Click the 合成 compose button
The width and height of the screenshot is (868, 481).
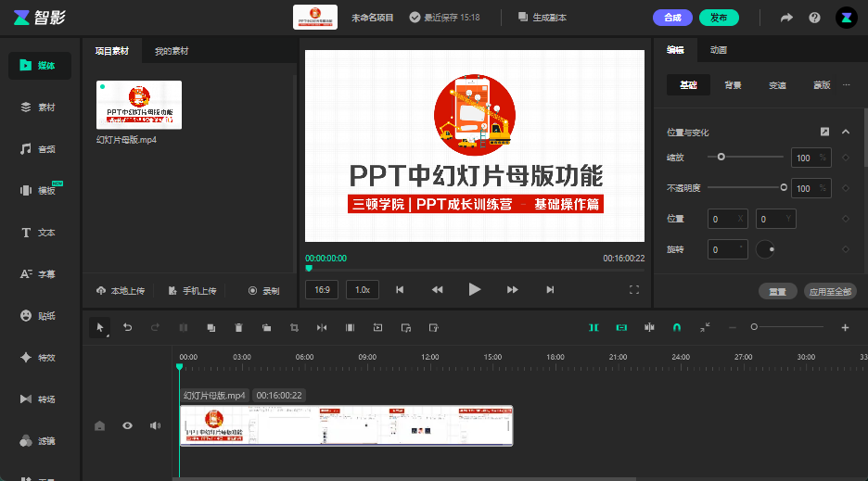tap(672, 18)
